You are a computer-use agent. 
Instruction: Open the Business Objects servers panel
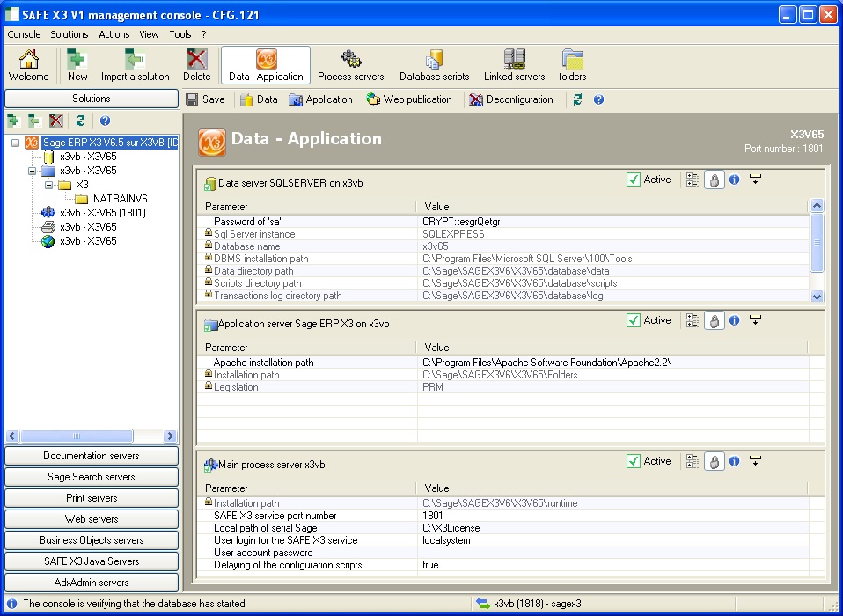(x=92, y=540)
